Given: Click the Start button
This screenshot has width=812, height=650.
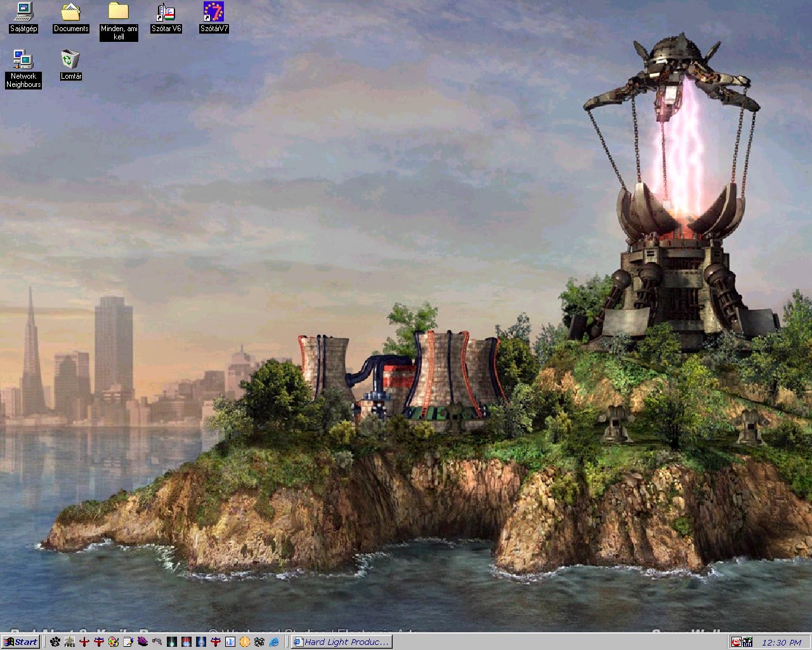Looking at the screenshot, I should [21, 642].
